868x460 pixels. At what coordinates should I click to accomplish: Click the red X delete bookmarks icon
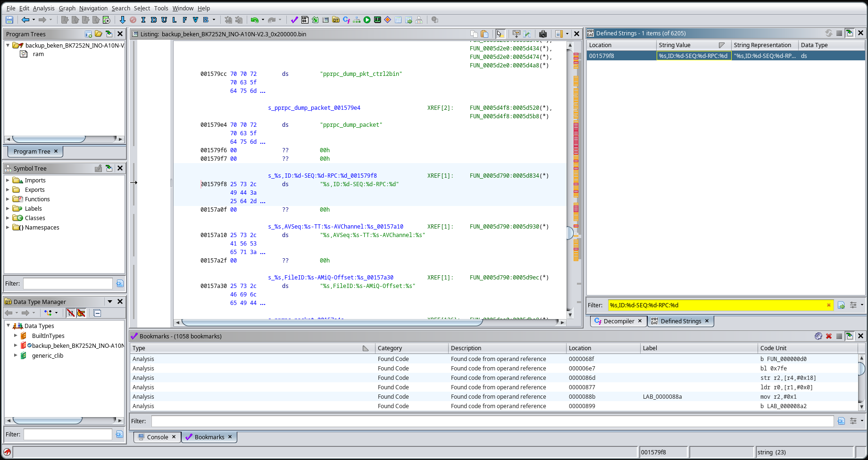coord(829,336)
